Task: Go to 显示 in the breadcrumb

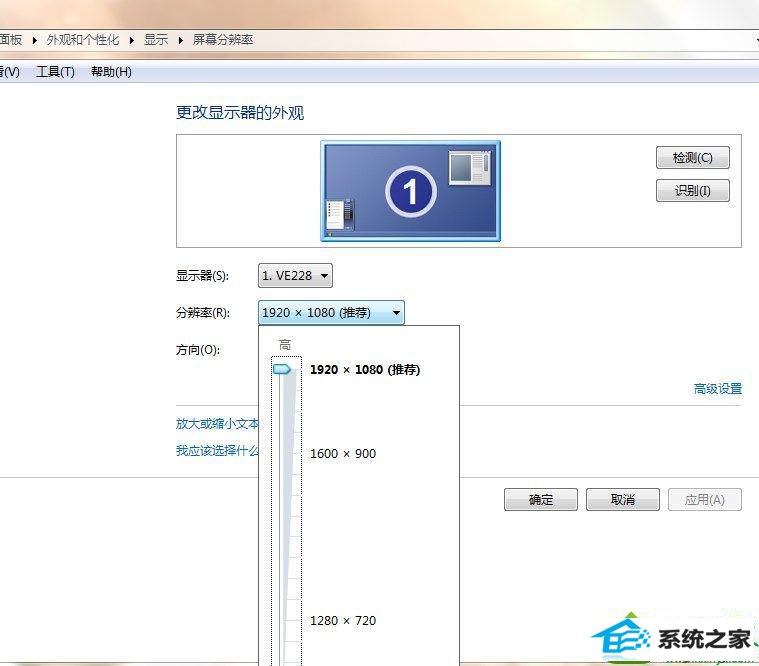Action: 156,40
